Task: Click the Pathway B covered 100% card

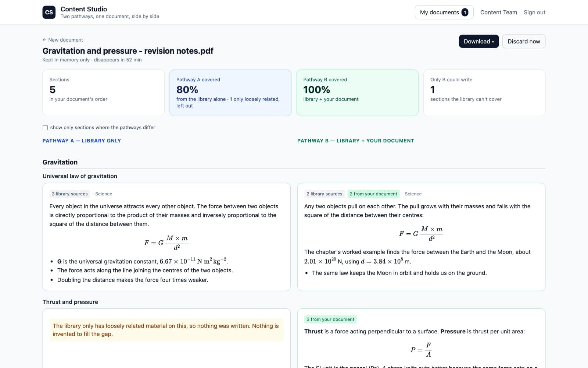Action: (357, 93)
